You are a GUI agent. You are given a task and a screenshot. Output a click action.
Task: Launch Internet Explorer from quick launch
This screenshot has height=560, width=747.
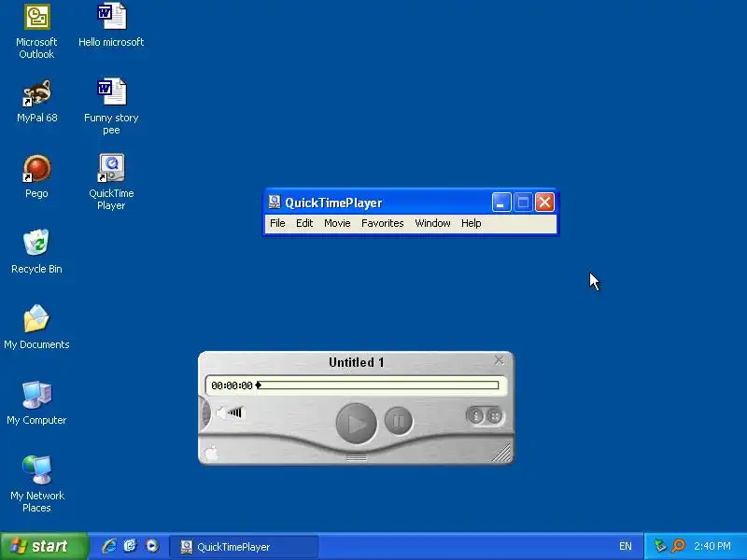coord(109,546)
